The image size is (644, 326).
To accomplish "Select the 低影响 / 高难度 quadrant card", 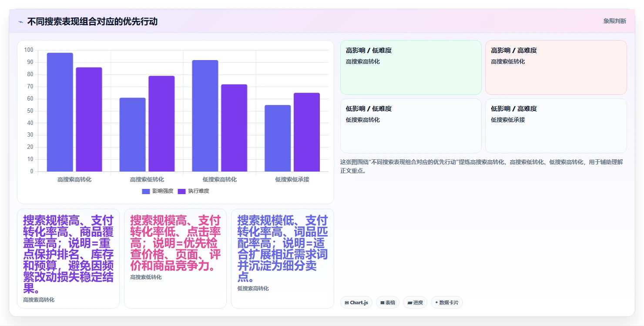I will pos(556,126).
